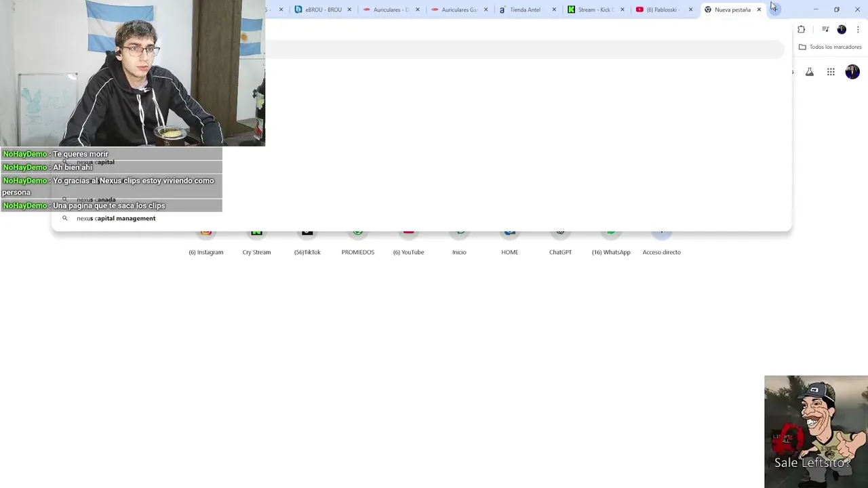Image resolution: width=868 pixels, height=488 pixels.
Task: Close the Stream - Kick tab
Action: tap(622, 9)
